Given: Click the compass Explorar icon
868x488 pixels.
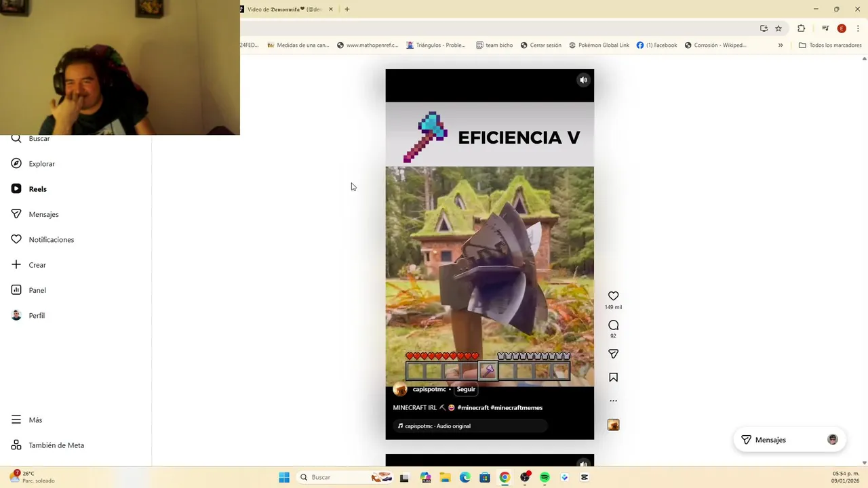Looking at the screenshot, I should (x=16, y=163).
